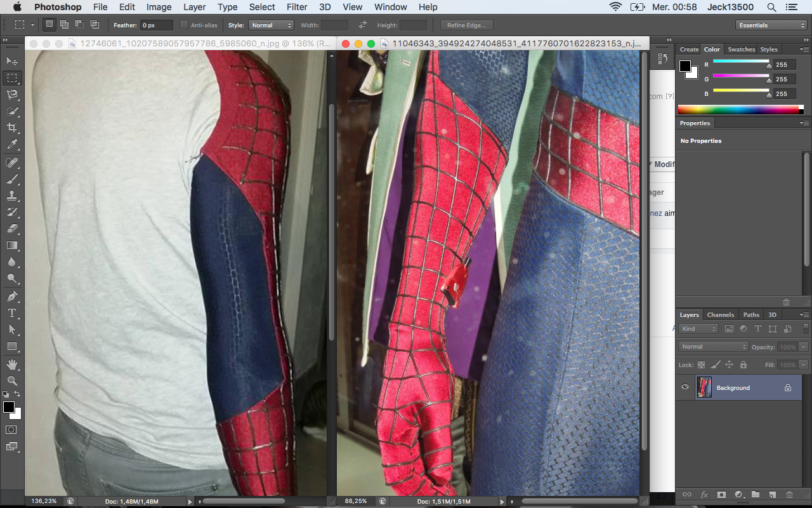This screenshot has width=812, height=508.
Task: Select the History Brush tool
Action: [12, 212]
